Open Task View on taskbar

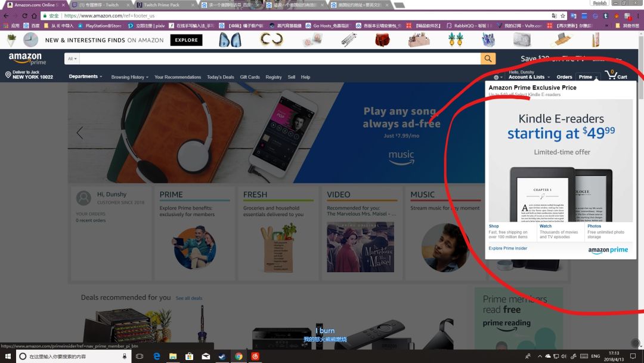(x=139, y=356)
